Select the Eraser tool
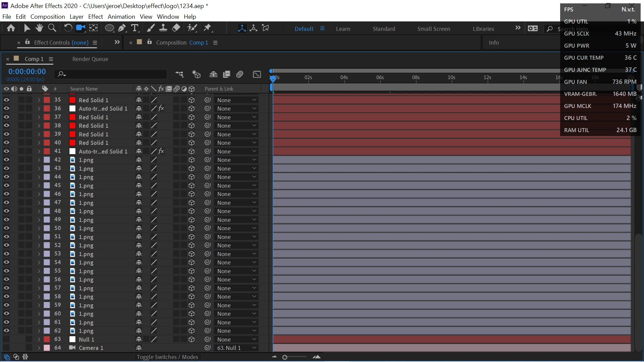This screenshot has height=362, width=644. click(176, 28)
